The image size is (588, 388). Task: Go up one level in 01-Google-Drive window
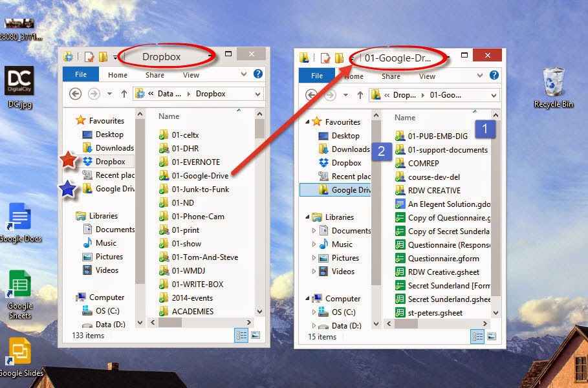[360, 95]
